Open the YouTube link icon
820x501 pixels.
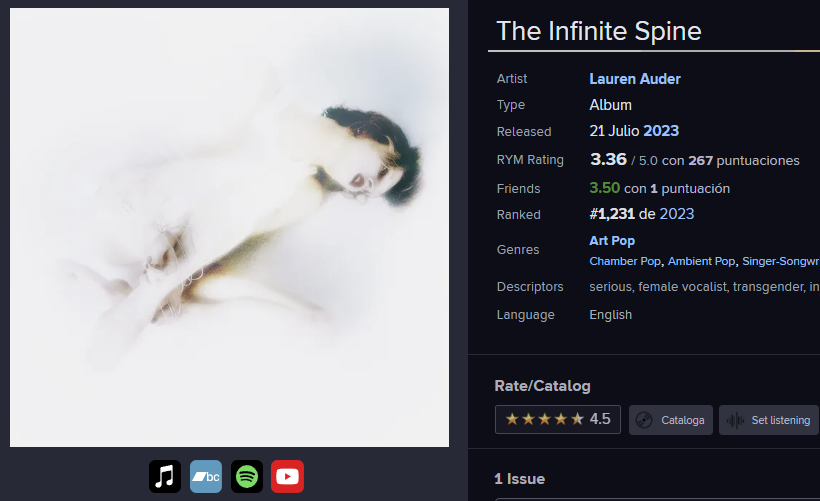point(287,476)
